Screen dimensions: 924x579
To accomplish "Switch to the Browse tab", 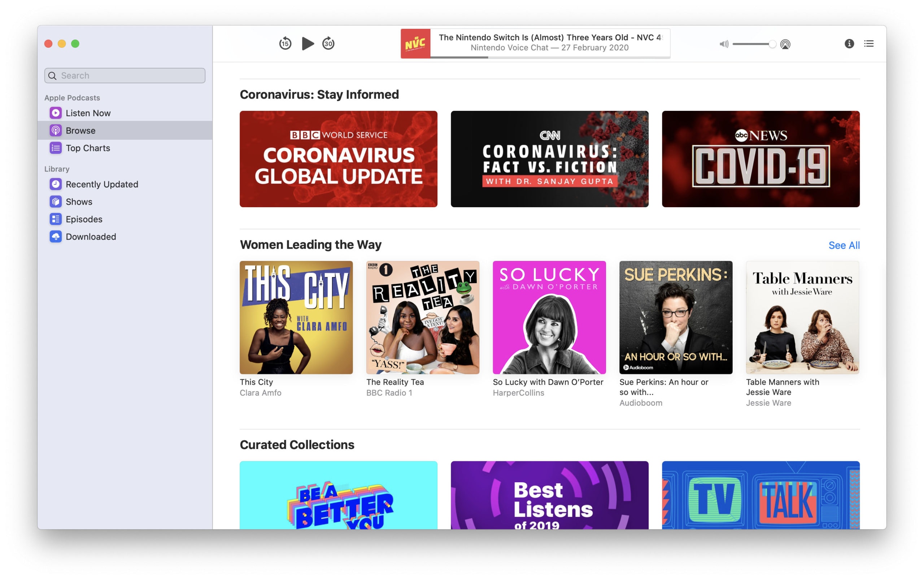I will 80,130.
